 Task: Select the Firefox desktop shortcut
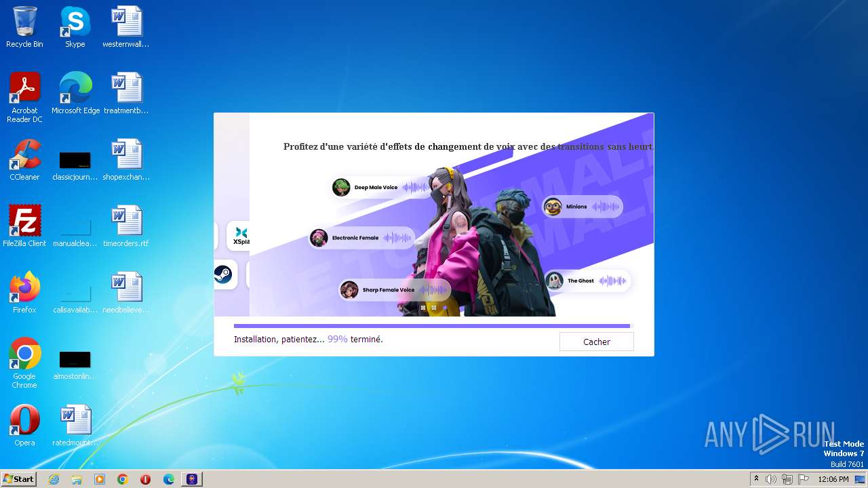coord(24,293)
